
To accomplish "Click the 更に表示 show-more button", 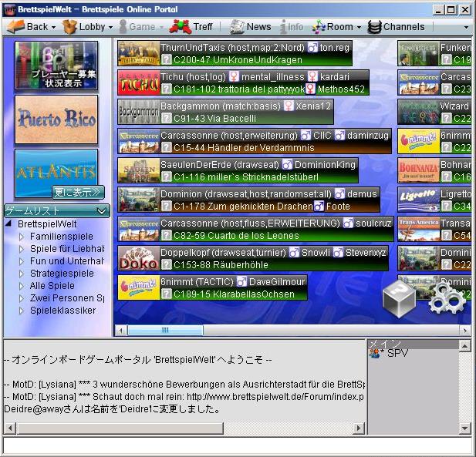I will click(78, 192).
